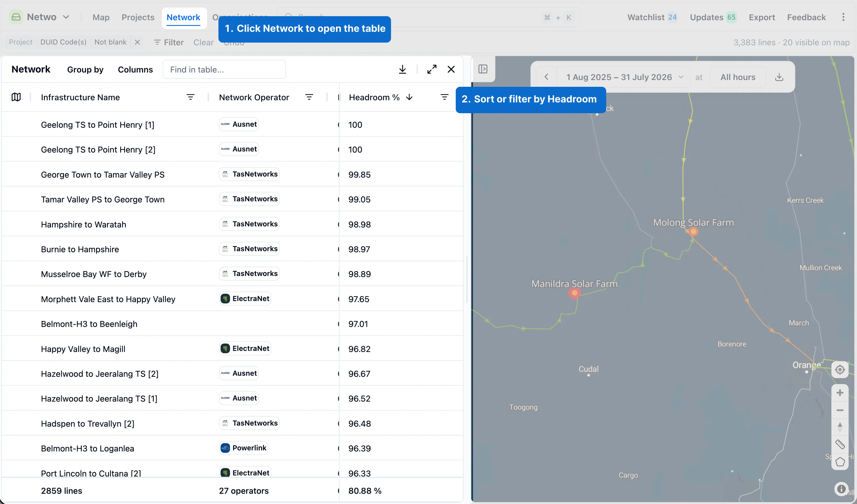Open the DUID Code(s) field dropdown

pyautogui.click(x=63, y=42)
